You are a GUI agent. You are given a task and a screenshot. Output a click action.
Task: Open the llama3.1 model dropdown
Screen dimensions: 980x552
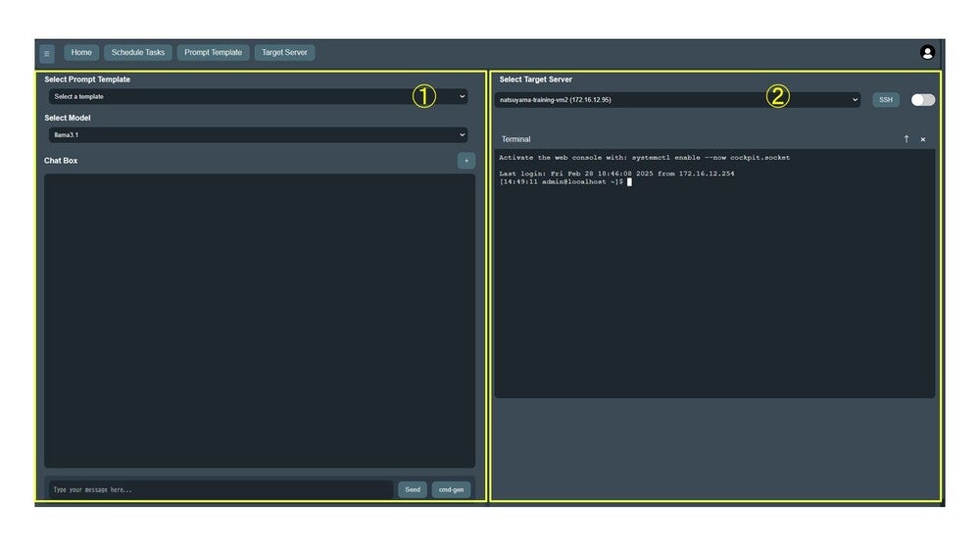259,135
